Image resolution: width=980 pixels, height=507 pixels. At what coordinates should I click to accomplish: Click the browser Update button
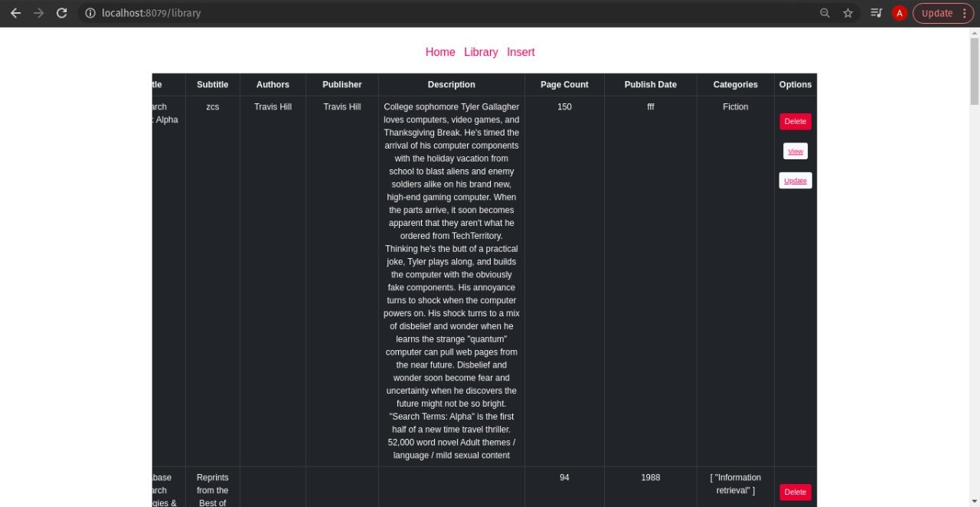(x=942, y=13)
